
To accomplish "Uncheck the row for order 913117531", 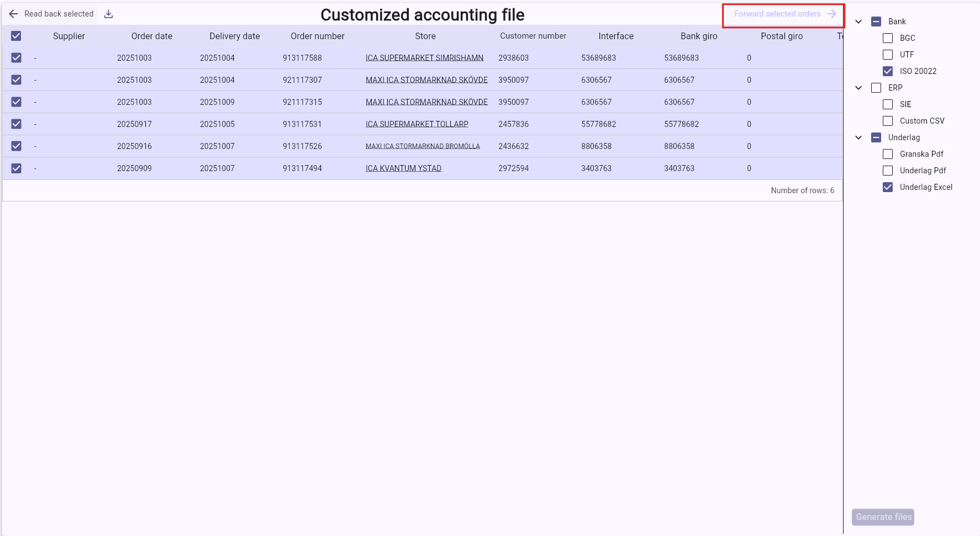I will [x=16, y=124].
